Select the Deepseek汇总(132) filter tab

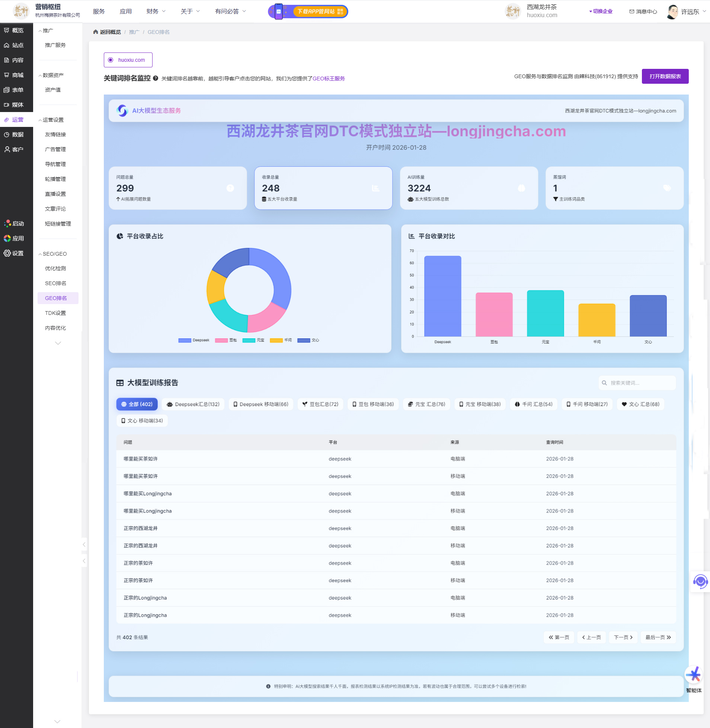click(x=193, y=404)
